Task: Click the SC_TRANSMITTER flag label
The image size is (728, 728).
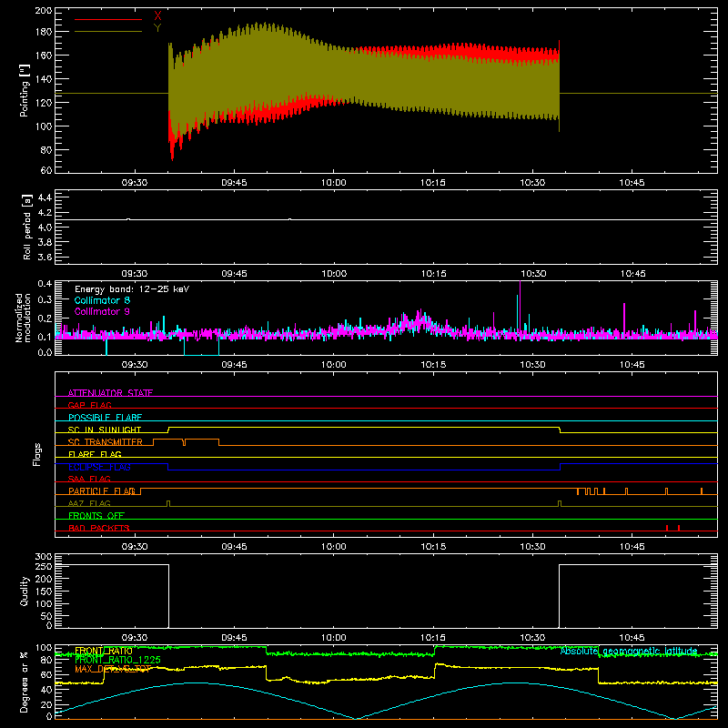Action: (106, 442)
